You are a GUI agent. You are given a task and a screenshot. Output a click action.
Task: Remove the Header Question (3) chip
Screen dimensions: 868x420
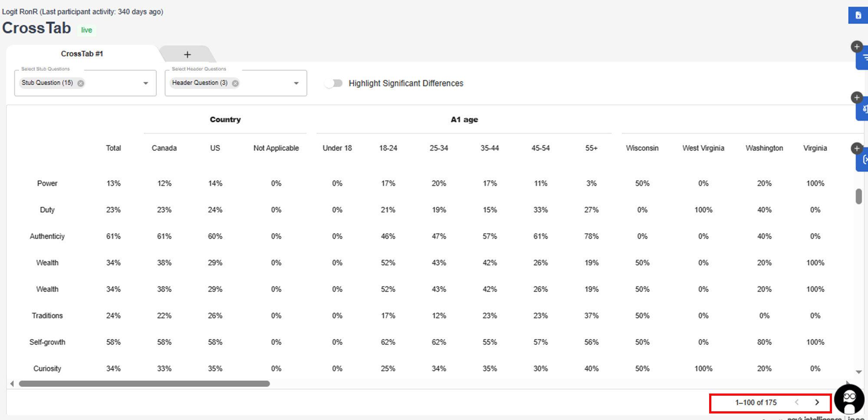click(x=235, y=83)
